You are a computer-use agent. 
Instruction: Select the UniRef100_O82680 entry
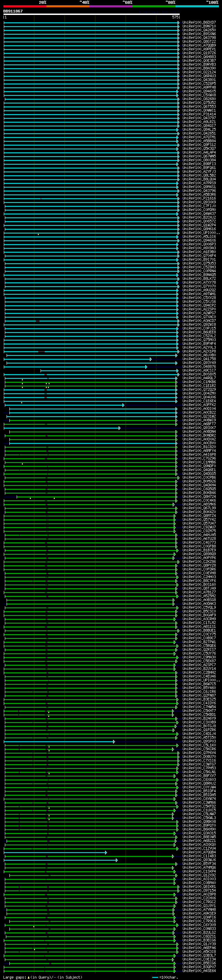pyautogui.click(x=199, y=99)
